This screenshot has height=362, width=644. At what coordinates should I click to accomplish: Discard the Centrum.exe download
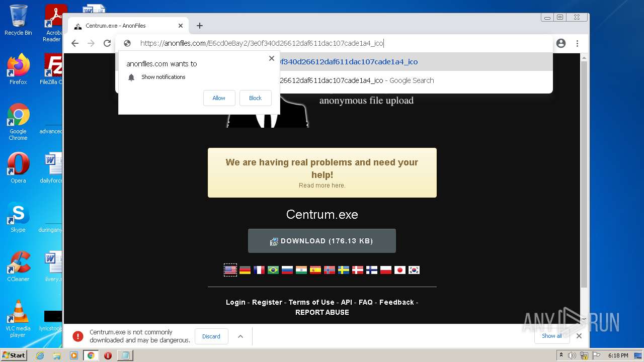(211, 336)
